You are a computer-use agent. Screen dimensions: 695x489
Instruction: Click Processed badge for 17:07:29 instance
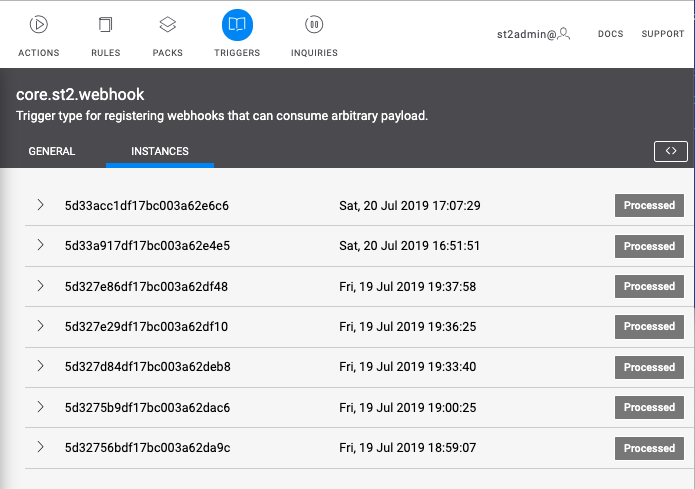point(649,205)
